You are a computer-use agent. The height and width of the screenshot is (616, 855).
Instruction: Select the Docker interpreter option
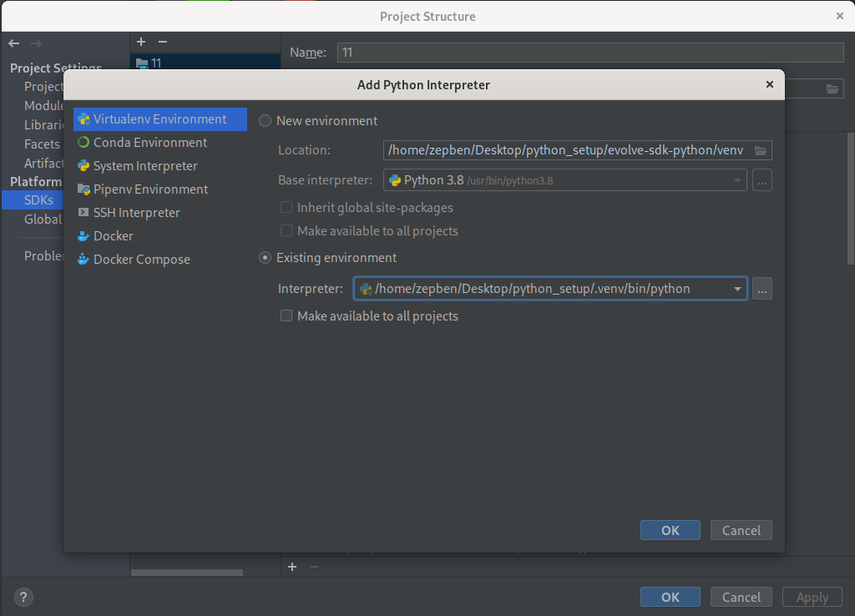point(113,236)
